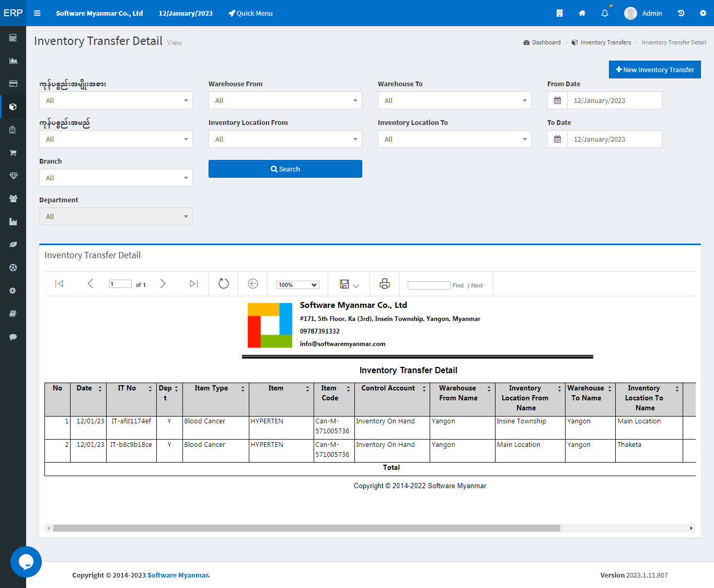Image resolution: width=714 pixels, height=588 pixels.
Task: Click the horizontal report scrollbar
Action: click(307, 528)
